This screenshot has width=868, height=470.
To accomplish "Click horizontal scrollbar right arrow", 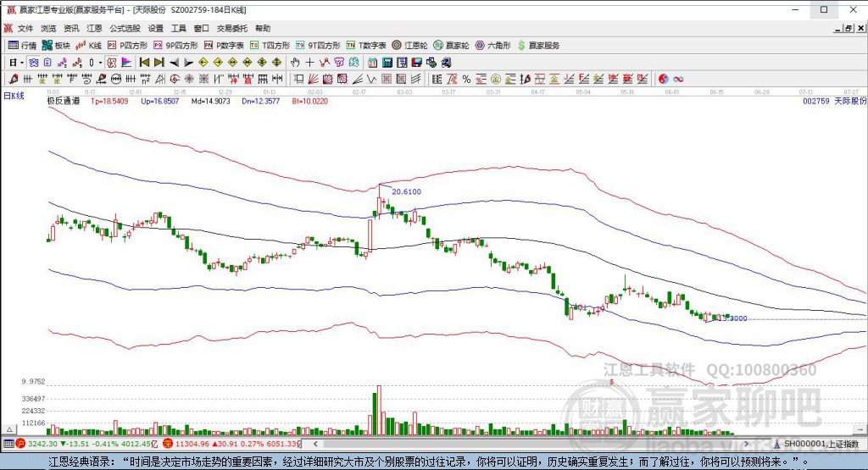I will coord(746,444).
